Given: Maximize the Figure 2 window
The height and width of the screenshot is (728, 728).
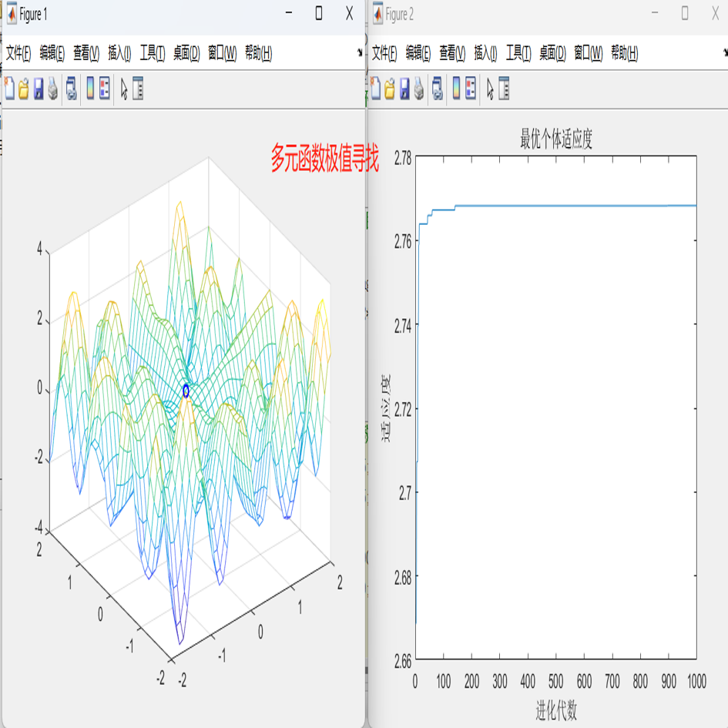Looking at the screenshot, I should [685, 13].
